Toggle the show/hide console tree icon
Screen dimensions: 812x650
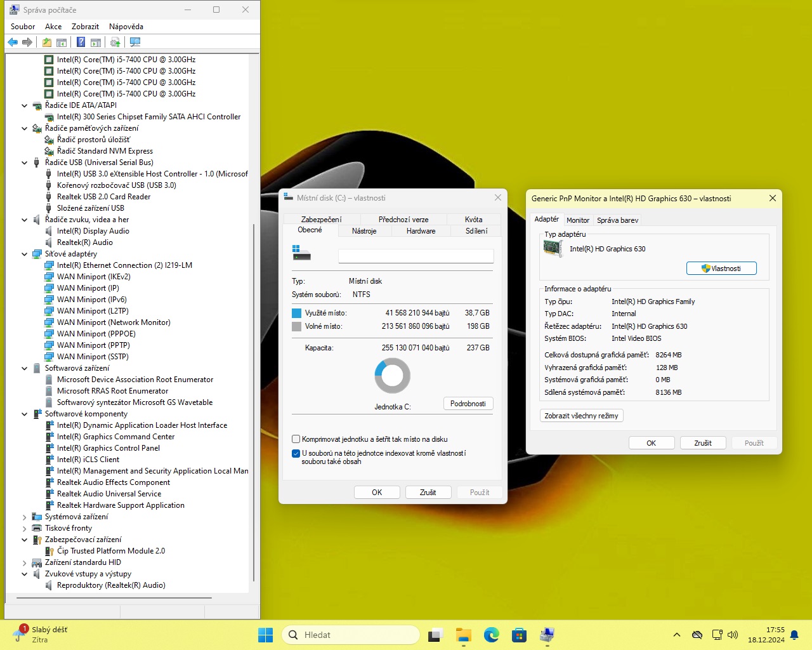pos(62,43)
